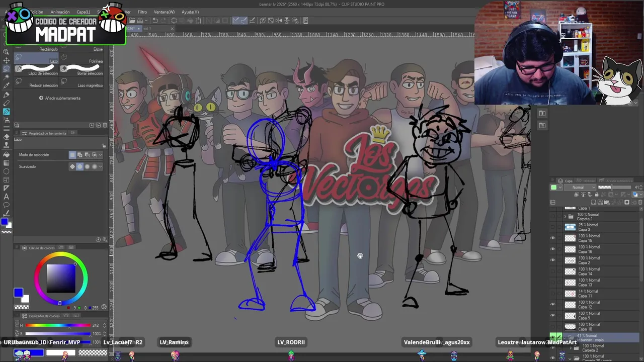Choose the Lazo sub tool
Viewport: 644px width, 362px height.
37,57
